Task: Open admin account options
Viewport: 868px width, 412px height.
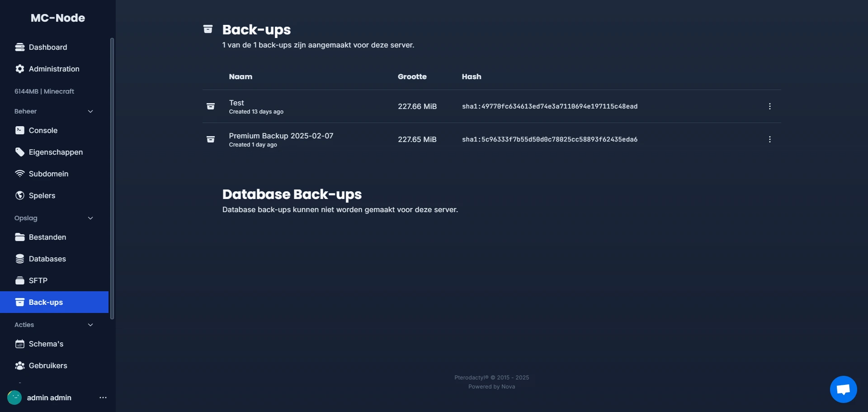Action: 103,398
